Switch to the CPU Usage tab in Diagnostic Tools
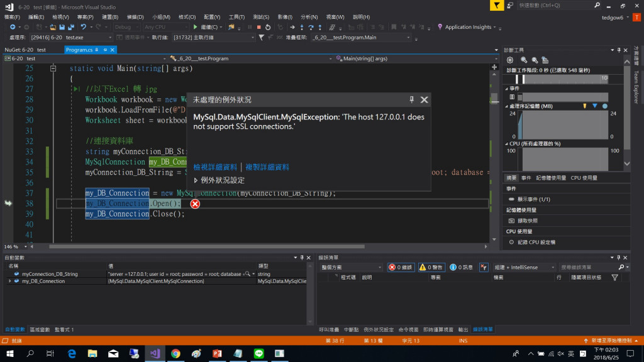The image size is (644, 362). (584, 178)
